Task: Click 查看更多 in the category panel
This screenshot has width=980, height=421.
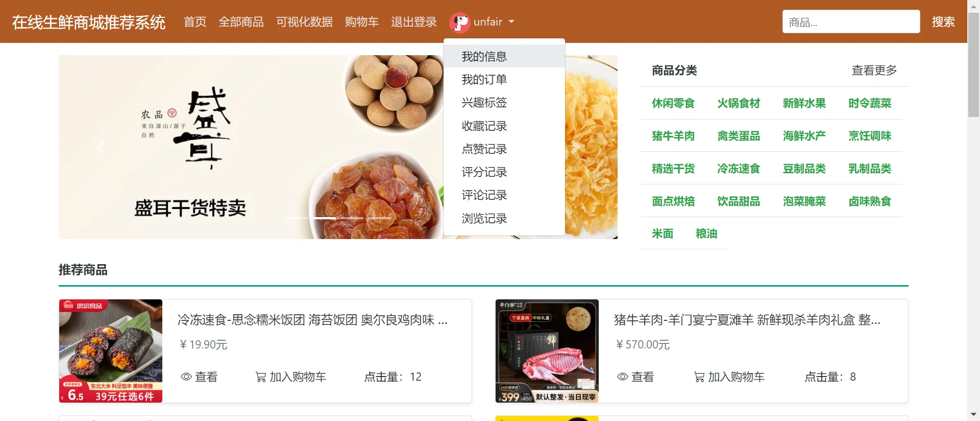Action: tap(874, 71)
